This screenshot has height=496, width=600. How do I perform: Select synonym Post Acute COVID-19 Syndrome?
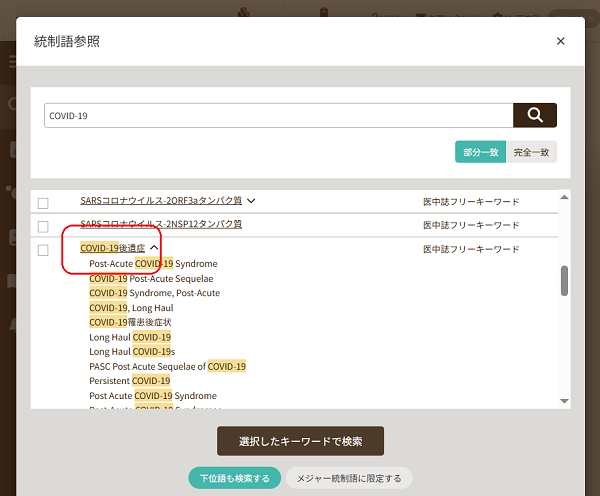[153, 396]
